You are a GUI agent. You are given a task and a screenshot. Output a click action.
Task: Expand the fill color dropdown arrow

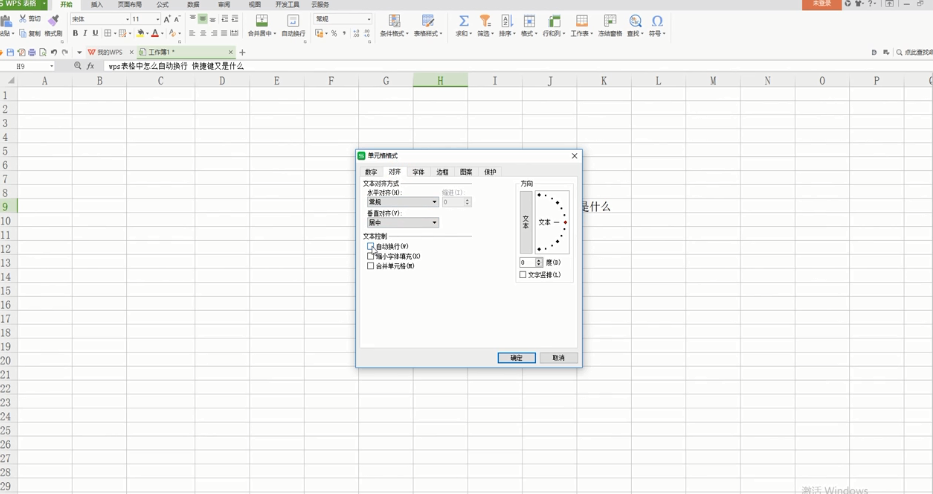[x=147, y=33]
